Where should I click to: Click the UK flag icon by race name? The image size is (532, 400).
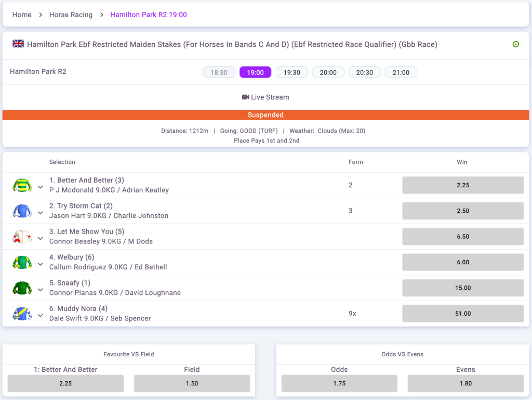coord(18,44)
